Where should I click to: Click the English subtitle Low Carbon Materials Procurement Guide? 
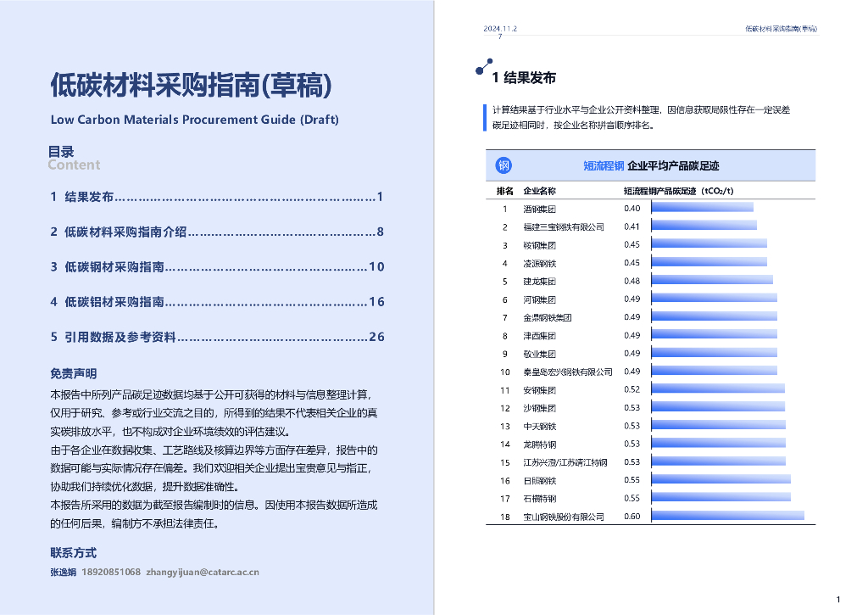point(194,120)
